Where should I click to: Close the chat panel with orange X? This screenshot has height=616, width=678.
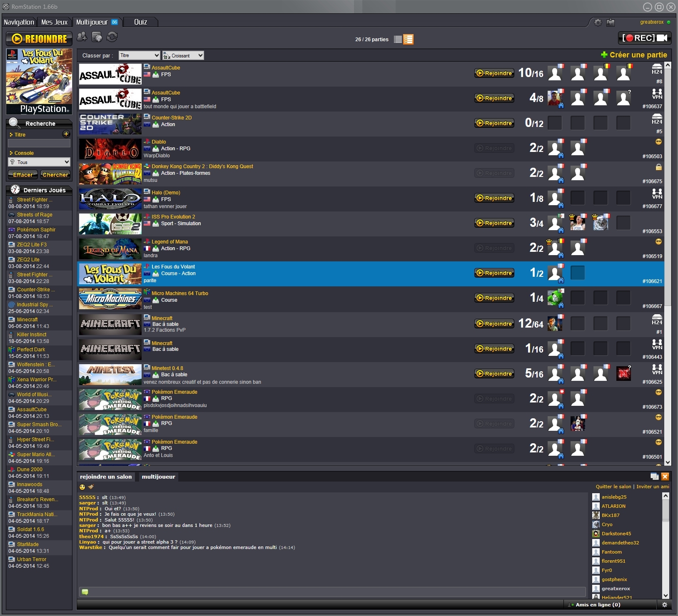[x=665, y=477]
